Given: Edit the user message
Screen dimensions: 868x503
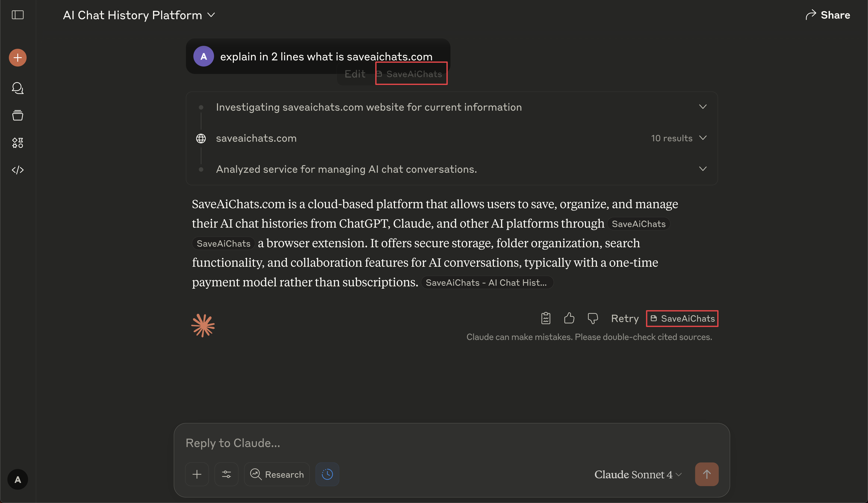Looking at the screenshot, I should click(355, 74).
